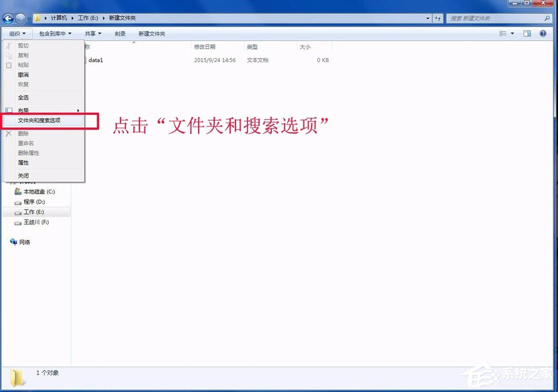This screenshot has width=558, height=392.
Task: Click the back navigation arrow
Action: click(8, 18)
